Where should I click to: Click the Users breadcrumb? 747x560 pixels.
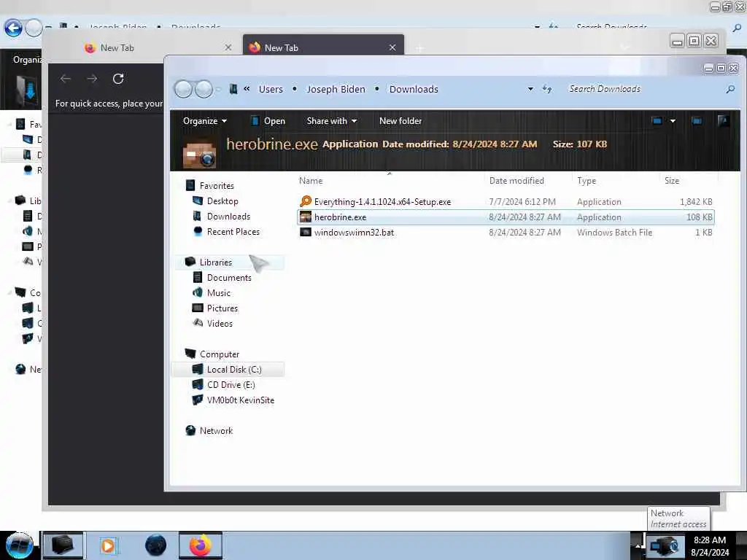pyautogui.click(x=271, y=89)
